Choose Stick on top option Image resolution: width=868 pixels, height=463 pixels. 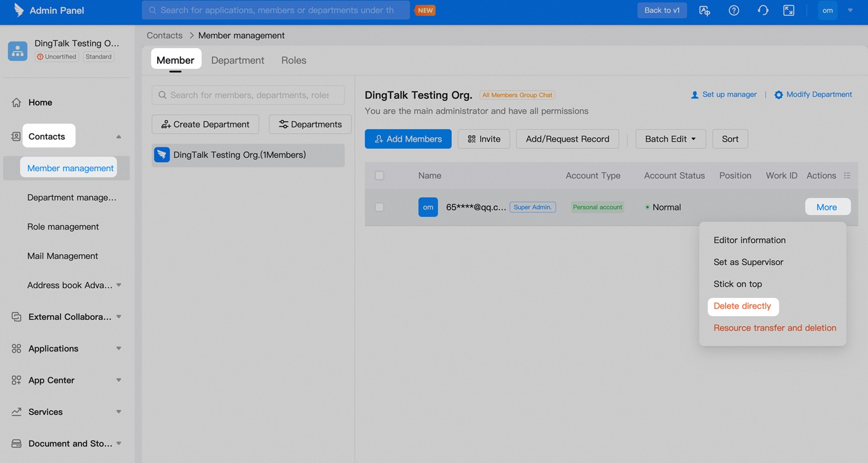pyautogui.click(x=738, y=284)
